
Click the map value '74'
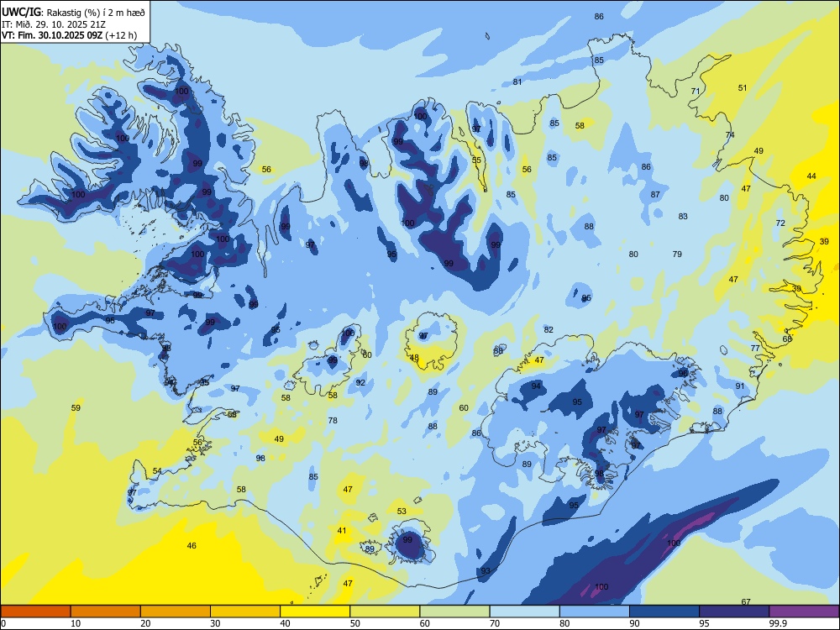(730, 135)
